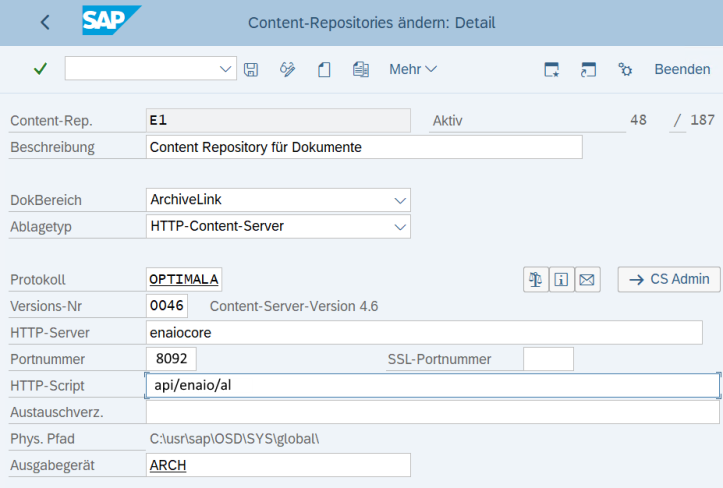Click the CS Admin button

[x=669, y=280]
